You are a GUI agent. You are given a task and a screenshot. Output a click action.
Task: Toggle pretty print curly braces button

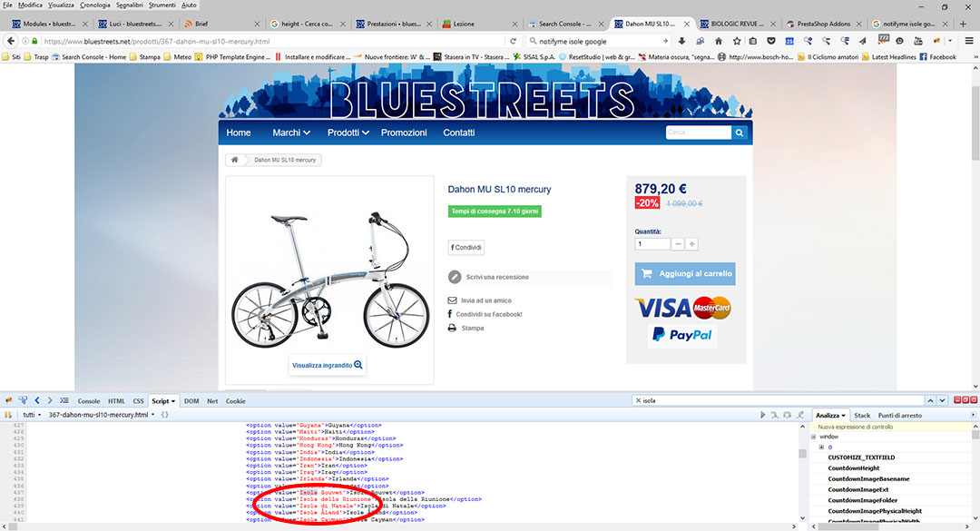(x=165, y=415)
